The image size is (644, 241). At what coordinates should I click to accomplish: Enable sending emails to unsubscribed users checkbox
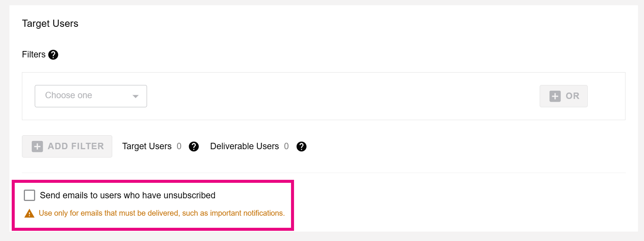[x=29, y=195]
